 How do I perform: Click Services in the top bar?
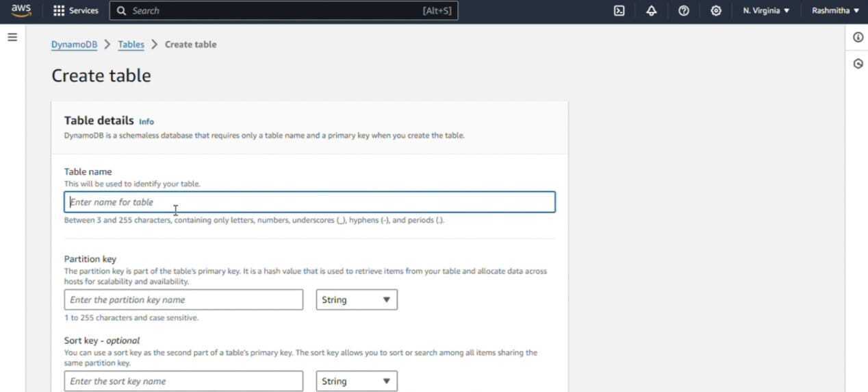point(84,11)
